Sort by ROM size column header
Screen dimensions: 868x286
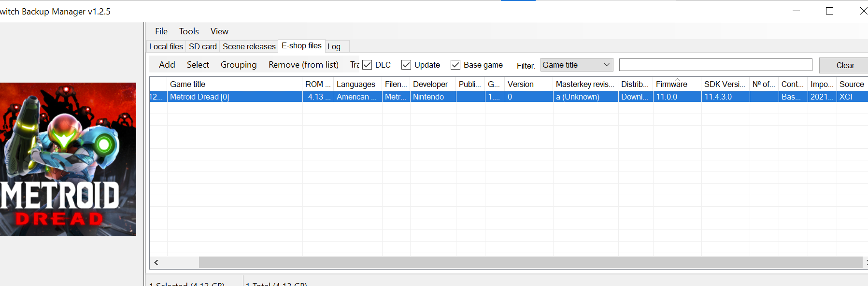click(318, 84)
